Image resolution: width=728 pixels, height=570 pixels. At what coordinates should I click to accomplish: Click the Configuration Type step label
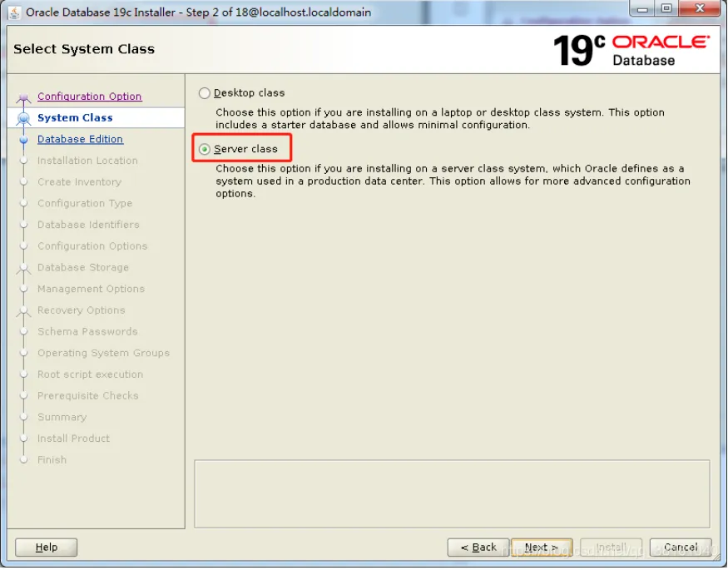click(85, 203)
